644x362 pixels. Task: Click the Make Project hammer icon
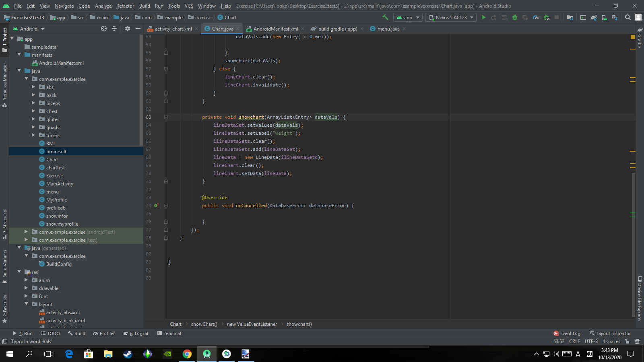click(x=385, y=17)
